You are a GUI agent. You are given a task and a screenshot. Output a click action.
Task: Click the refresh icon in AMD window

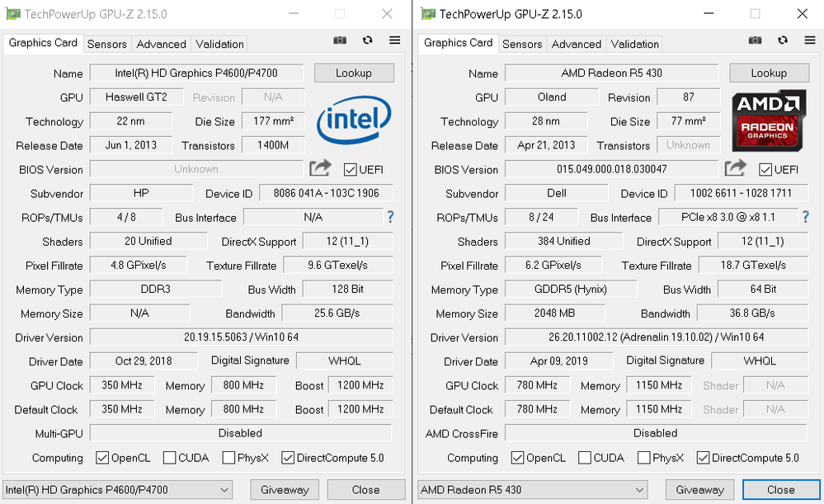point(783,40)
